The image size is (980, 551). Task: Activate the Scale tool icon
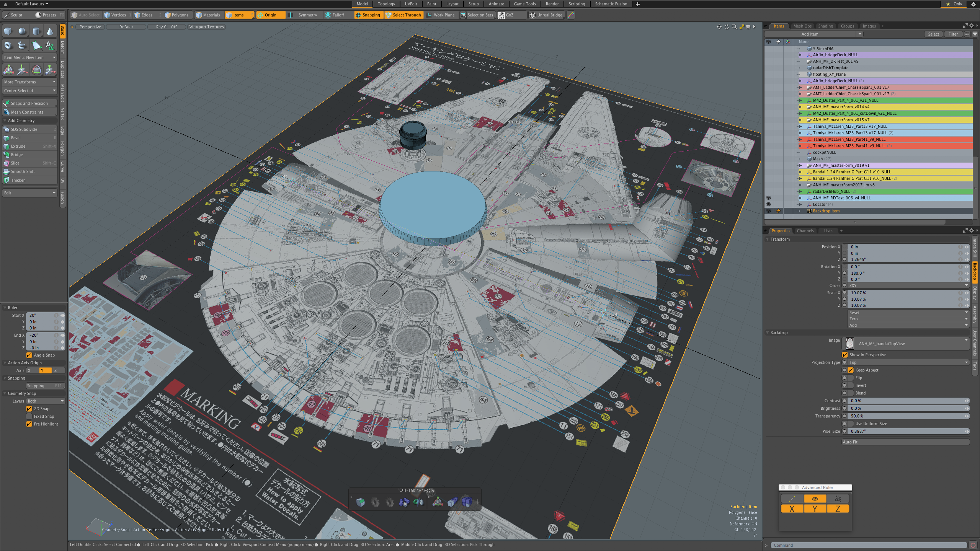click(50, 70)
